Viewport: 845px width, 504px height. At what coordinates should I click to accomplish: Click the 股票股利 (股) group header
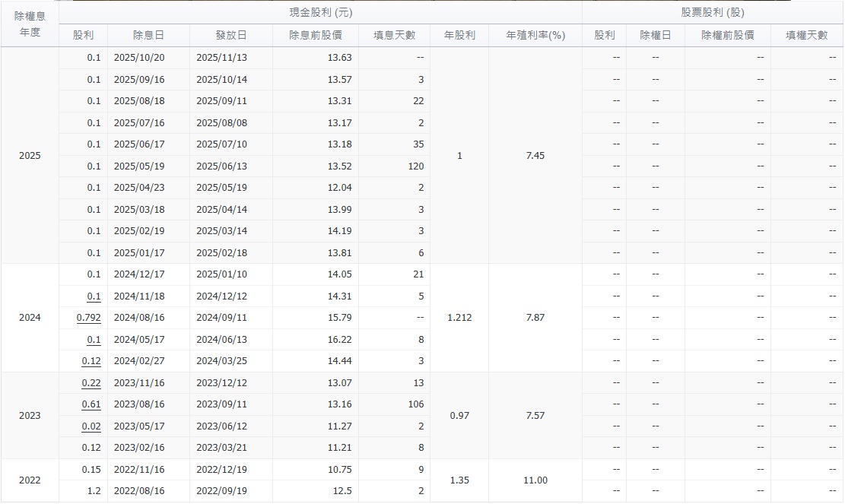(713, 13)
